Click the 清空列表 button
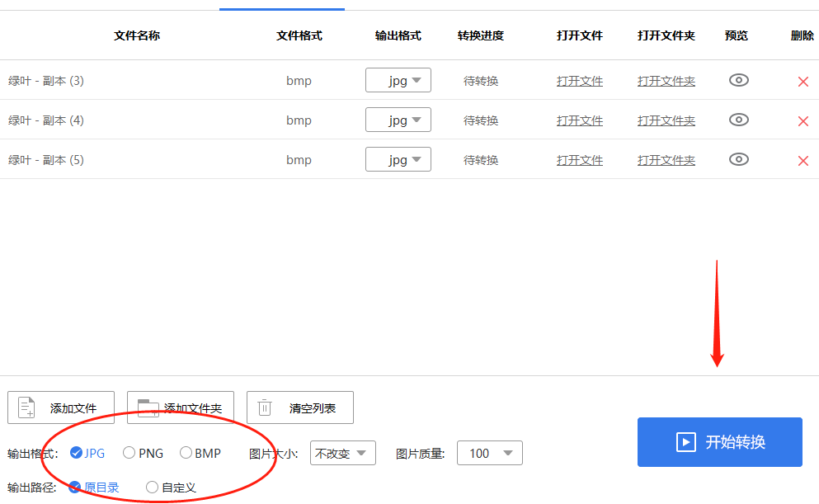Viewport: 819px width, 504px height. 300,407
